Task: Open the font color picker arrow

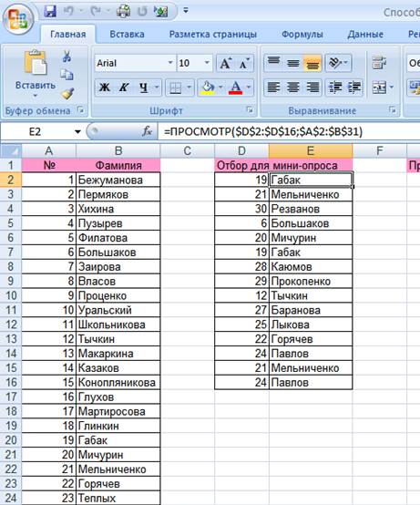Action: [249, 88]
